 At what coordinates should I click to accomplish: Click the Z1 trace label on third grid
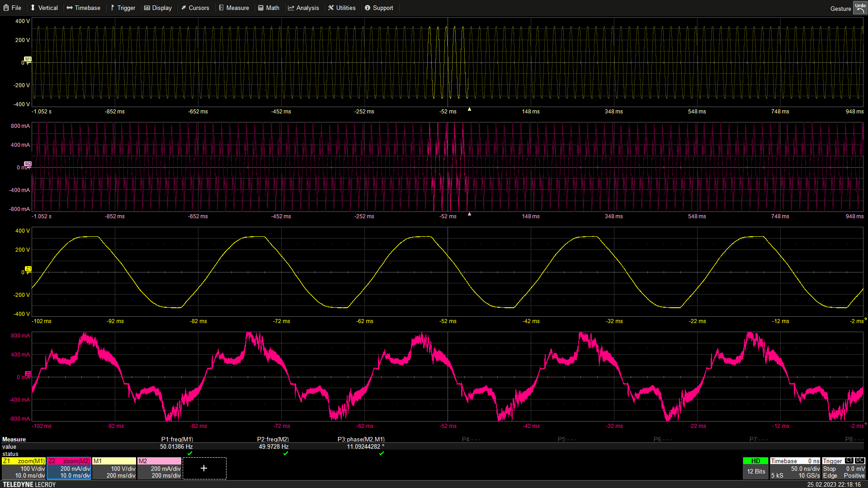point(28,269)
